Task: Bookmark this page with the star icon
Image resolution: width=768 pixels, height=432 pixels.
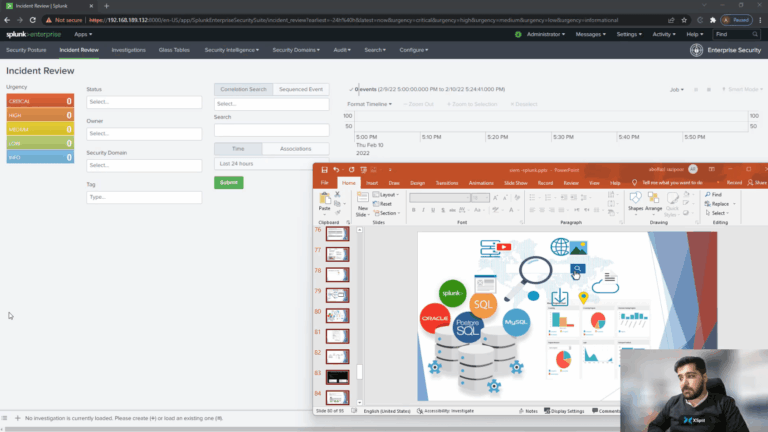Action: click(684, 20)
